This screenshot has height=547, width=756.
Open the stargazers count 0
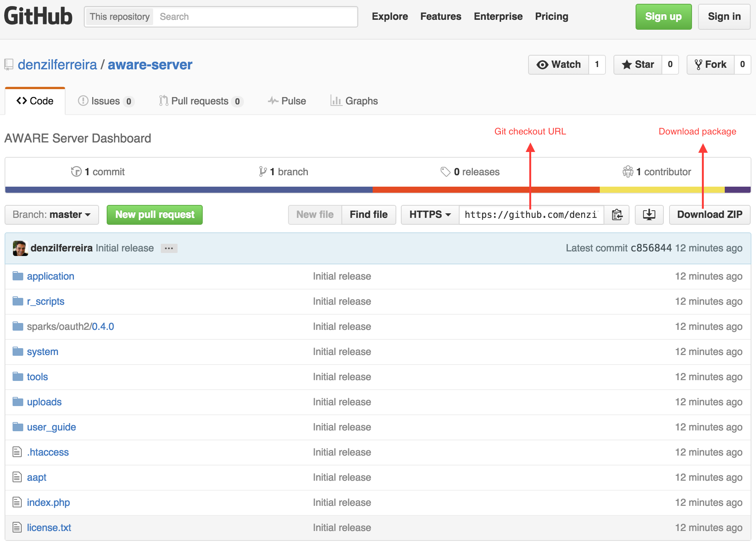(x=670, y=65)
